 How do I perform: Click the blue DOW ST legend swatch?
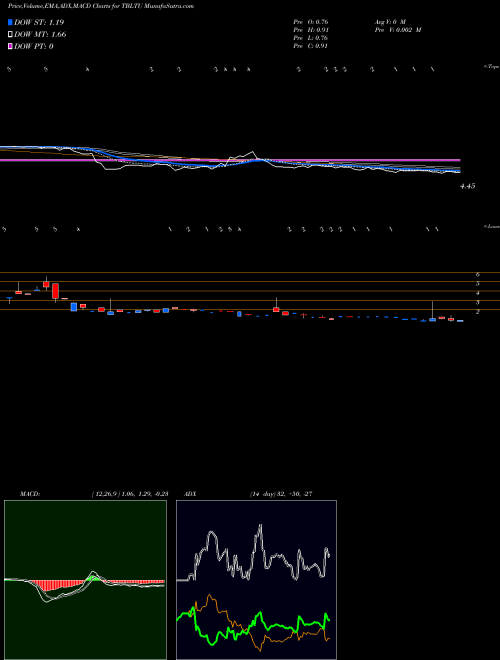pos(10,22)
